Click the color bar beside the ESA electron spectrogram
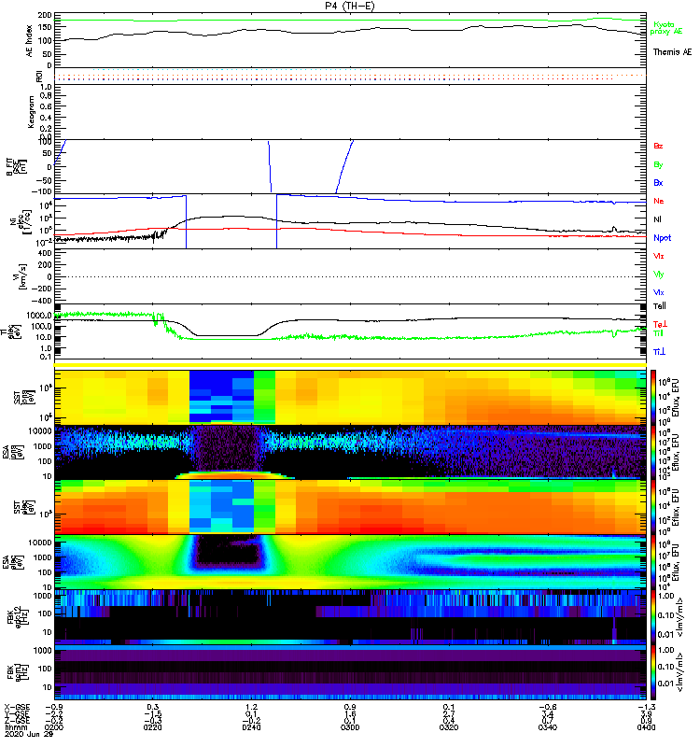The height and width of the screenshot is (747, 700). coord(652,562)
